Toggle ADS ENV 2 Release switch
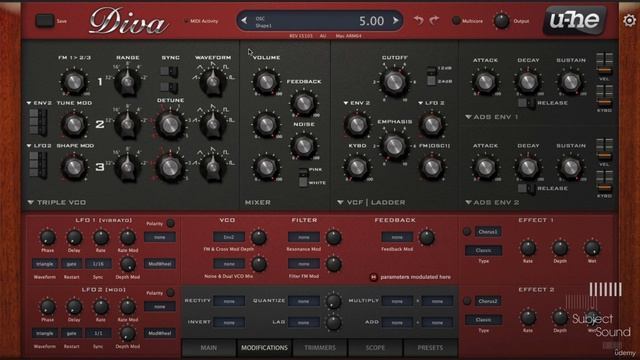This screenshot has width=640, height=360. pyautogui.click(x=526, y=189)
